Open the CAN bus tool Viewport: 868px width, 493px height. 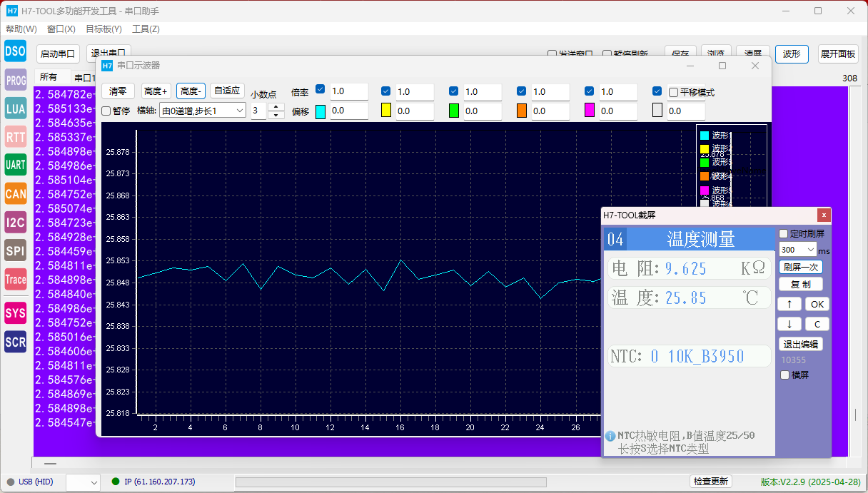(16, 193)
